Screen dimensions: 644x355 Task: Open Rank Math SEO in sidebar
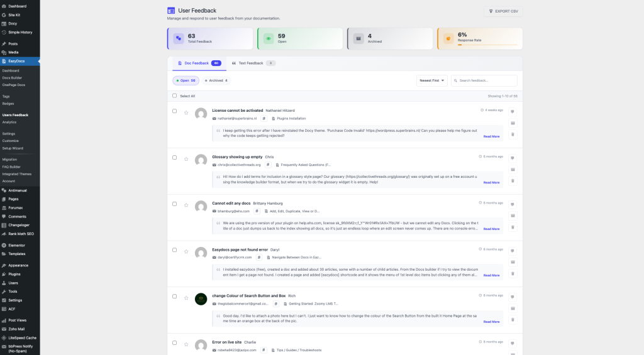19,234
